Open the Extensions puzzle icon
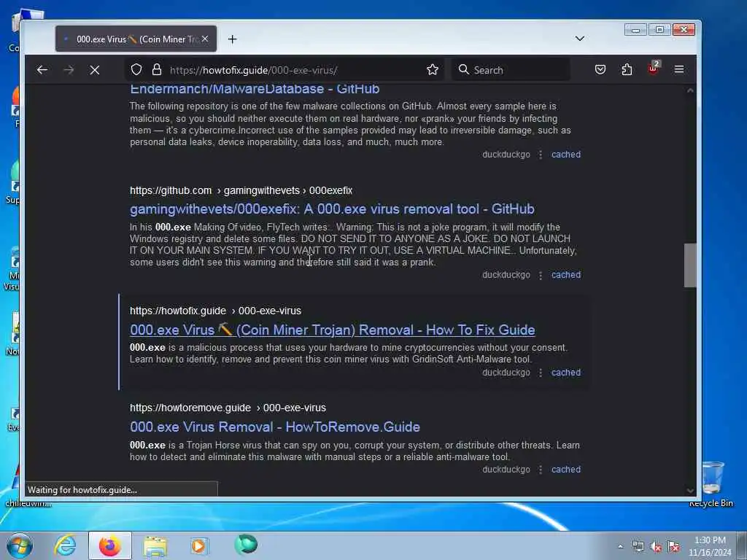The image size is (747, 560). pos(627,70)
